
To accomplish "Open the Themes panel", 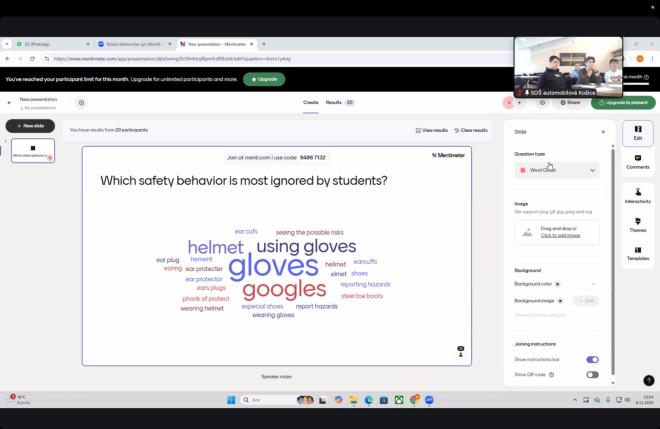I will tap(637, 224).
